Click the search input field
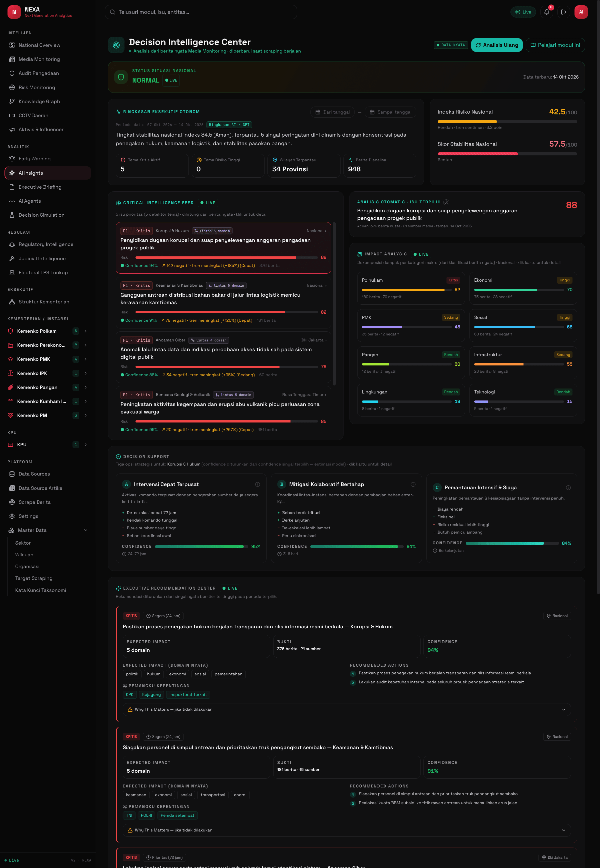 click(201, 12)
